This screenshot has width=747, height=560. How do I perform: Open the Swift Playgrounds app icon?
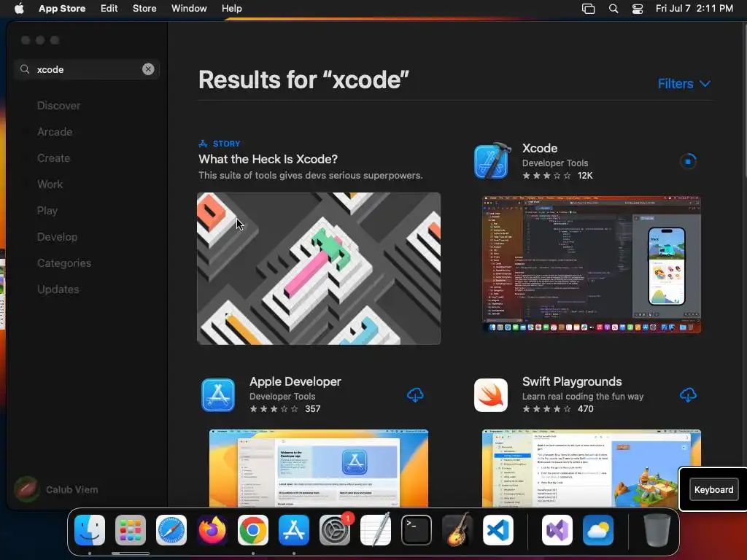pyautogui.click(x=491, y=394)
